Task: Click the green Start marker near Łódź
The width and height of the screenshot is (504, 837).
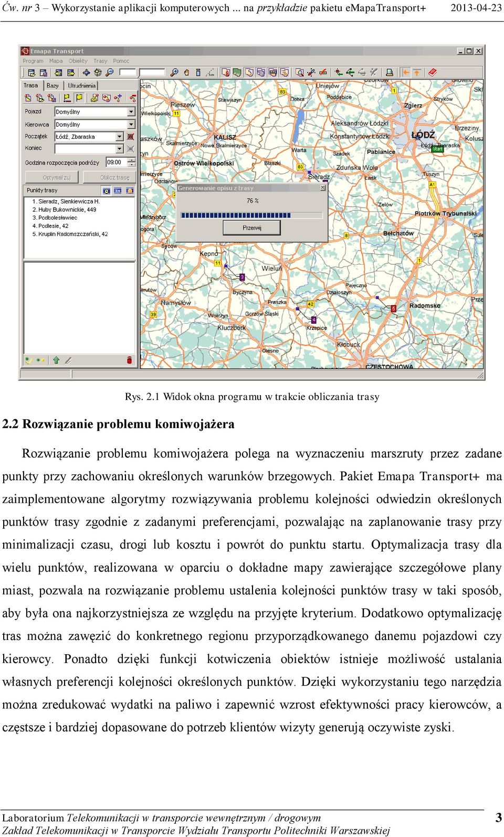Action: click(x=437, y=149)
